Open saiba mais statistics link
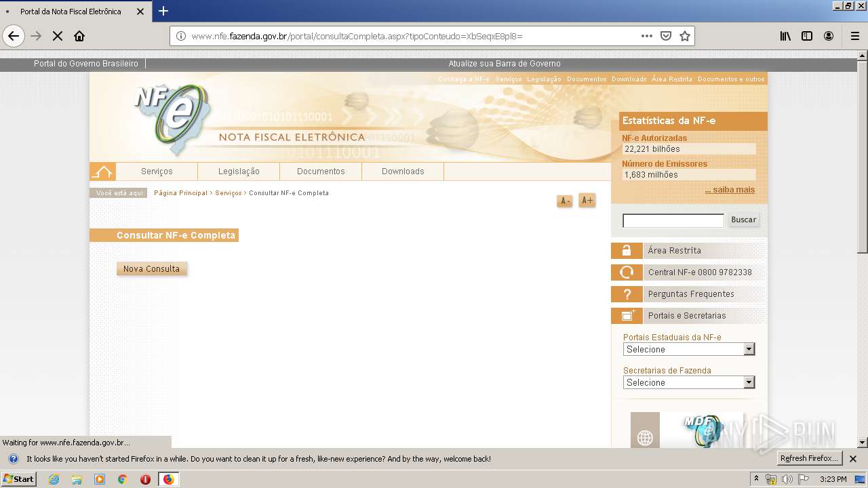Image resolution: width=868 pixels, height=488 pixels. coord(730,190)
